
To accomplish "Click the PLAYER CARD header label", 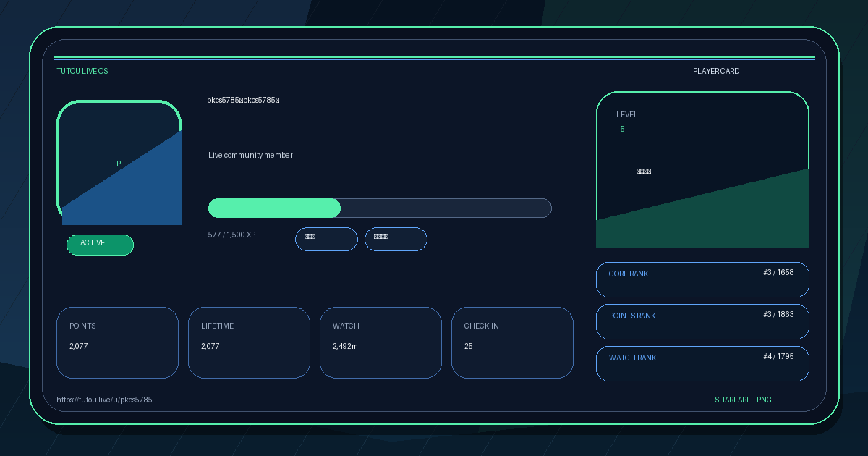I will 716,71.
